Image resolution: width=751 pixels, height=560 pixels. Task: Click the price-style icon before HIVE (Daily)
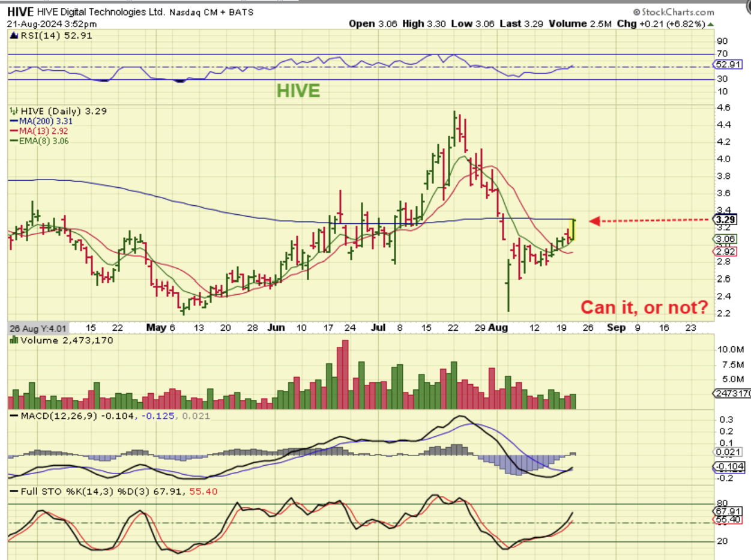(15, 111)
